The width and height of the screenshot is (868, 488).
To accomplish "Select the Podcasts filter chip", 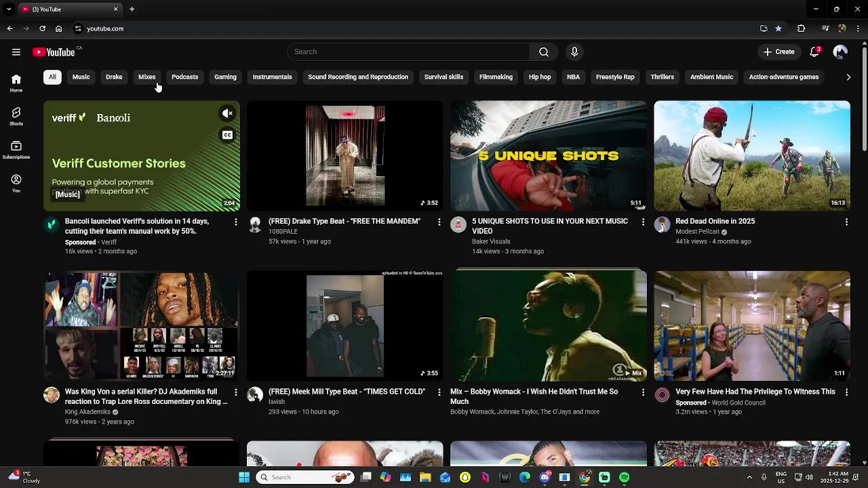I will [x=185, y=77].
